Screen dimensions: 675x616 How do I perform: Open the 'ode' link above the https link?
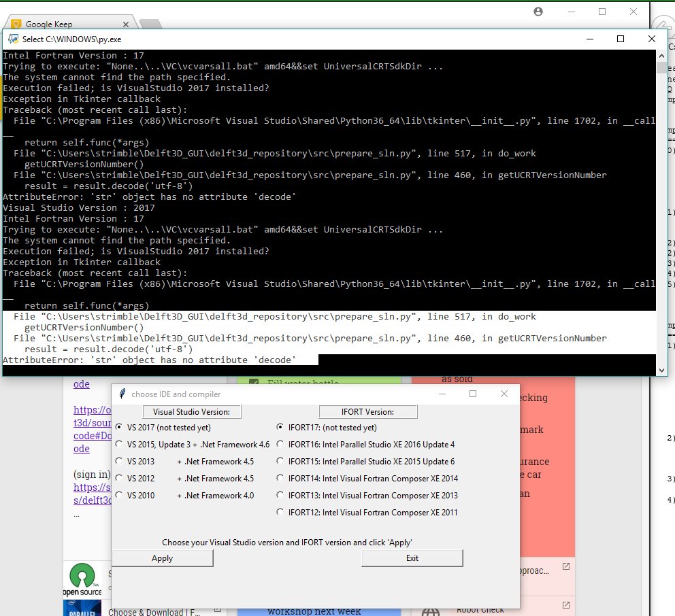click(82, 384)
